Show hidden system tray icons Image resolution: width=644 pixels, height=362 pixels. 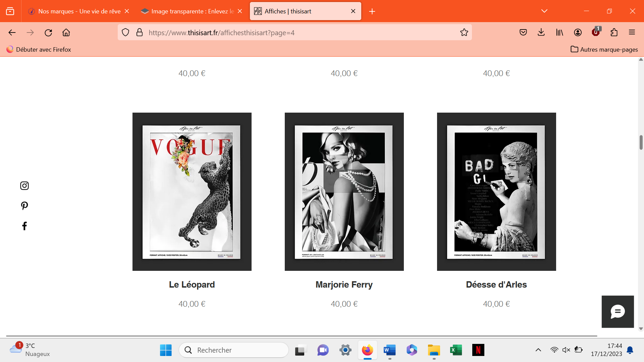click(x=538, y=350)
